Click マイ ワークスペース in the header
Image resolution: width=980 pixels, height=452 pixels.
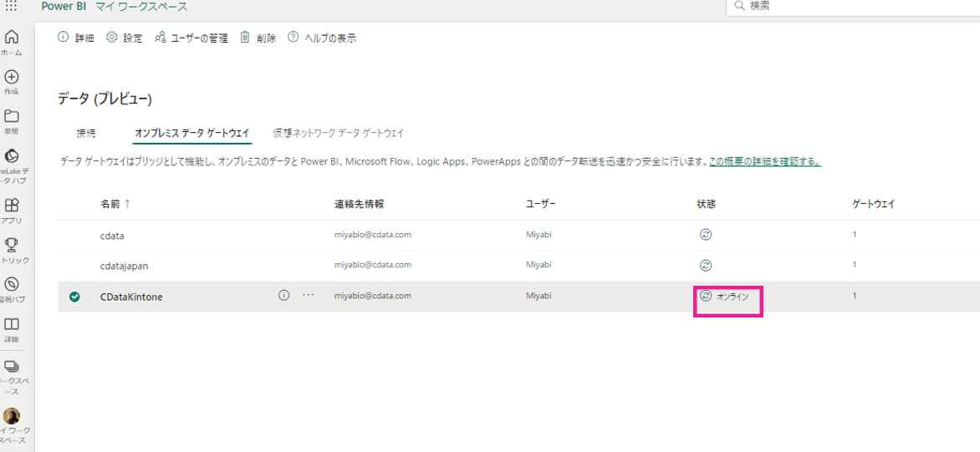click(x=141, y=7)
